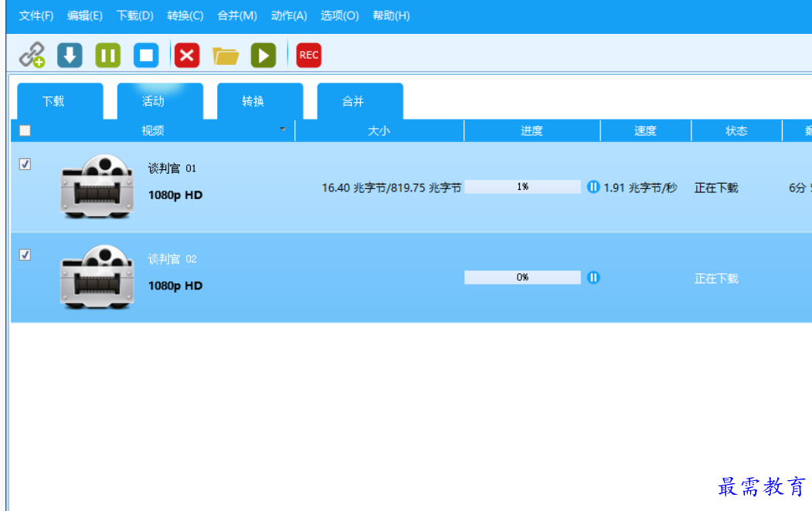Open the 帮助(H) menu
The image size is (812, 511).
click(391, 15)
